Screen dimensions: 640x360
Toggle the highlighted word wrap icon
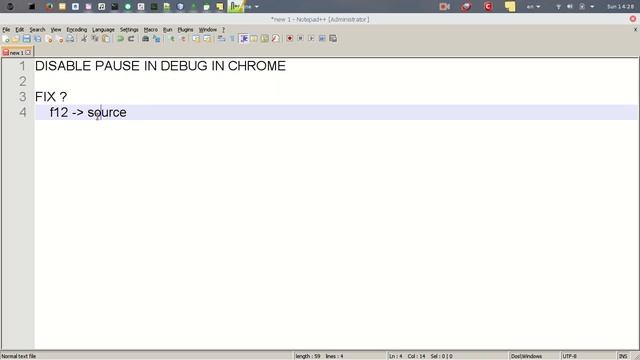click(x=244, y=39)
